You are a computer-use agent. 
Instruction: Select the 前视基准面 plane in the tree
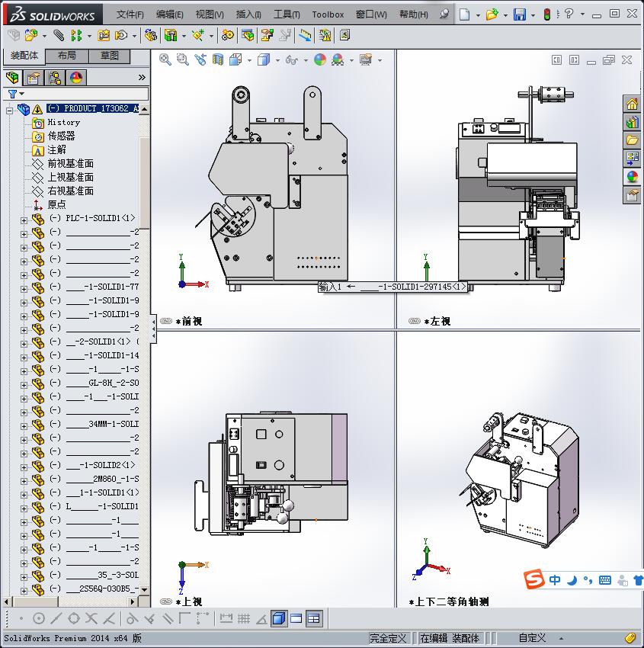(70, 164)
